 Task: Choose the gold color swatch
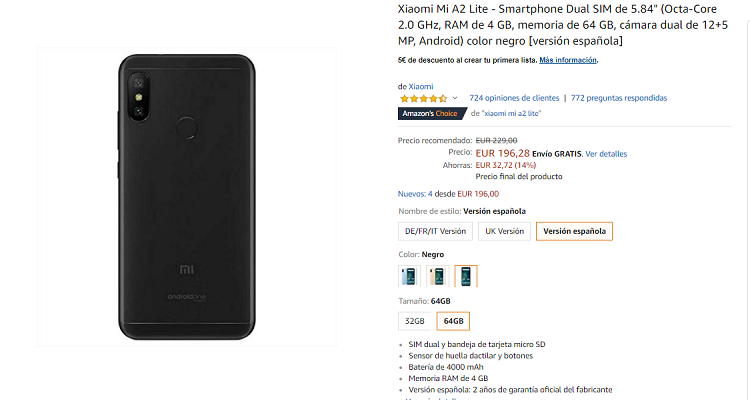(438, 276)
